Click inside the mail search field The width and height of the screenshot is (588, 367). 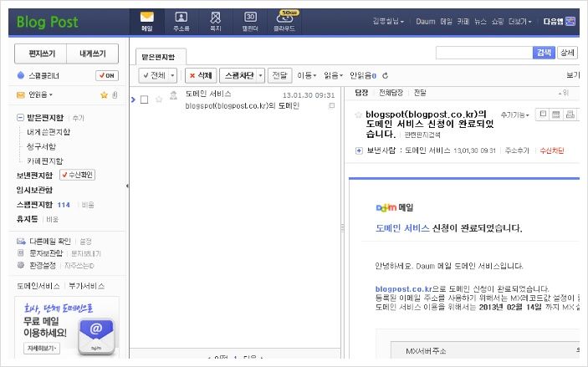point(484,53)
